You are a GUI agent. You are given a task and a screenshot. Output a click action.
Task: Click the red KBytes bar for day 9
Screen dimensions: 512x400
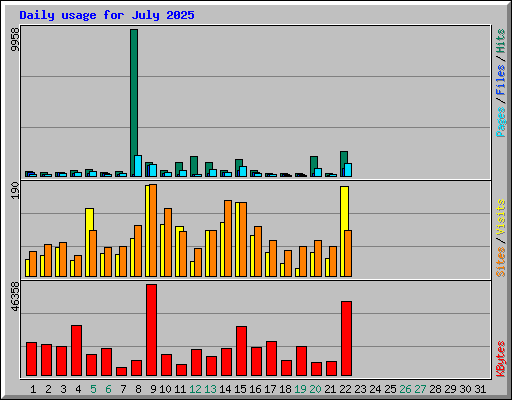151,330
